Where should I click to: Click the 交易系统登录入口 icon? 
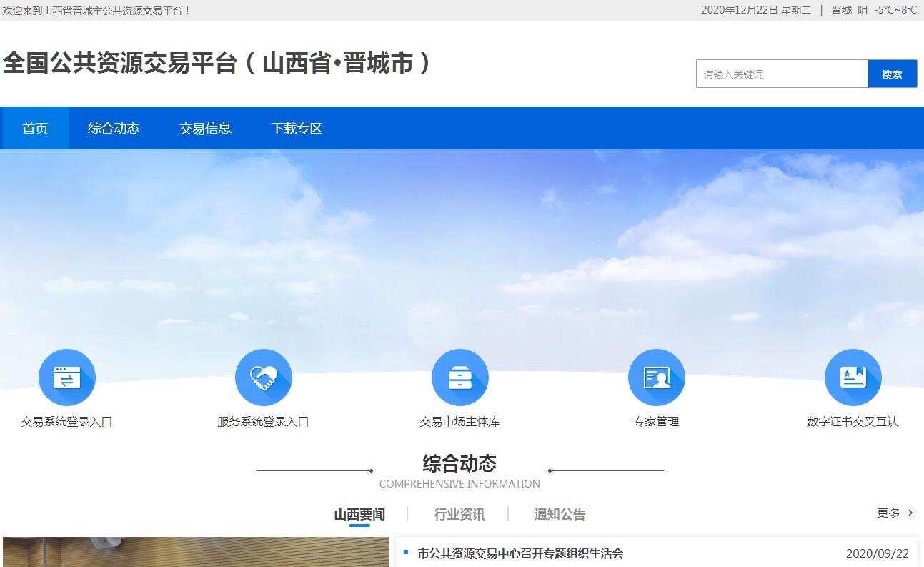pyautogui.click(x=66, y=378)
